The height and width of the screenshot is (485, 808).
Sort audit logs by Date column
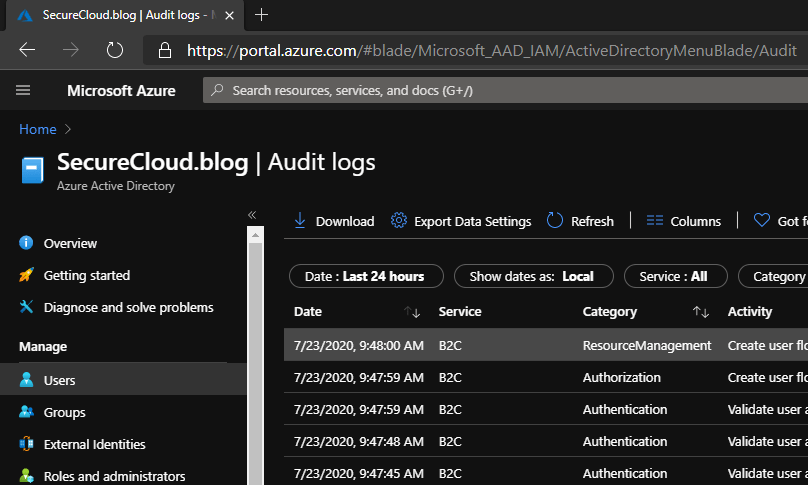pos(412,312)
